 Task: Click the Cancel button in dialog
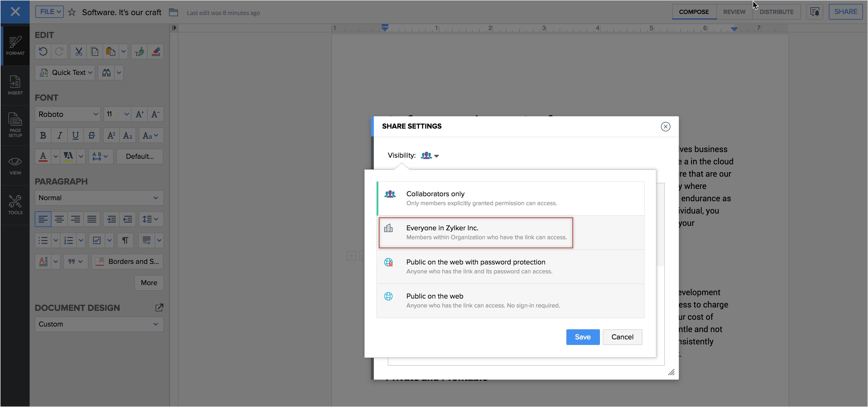coord(622,337)
